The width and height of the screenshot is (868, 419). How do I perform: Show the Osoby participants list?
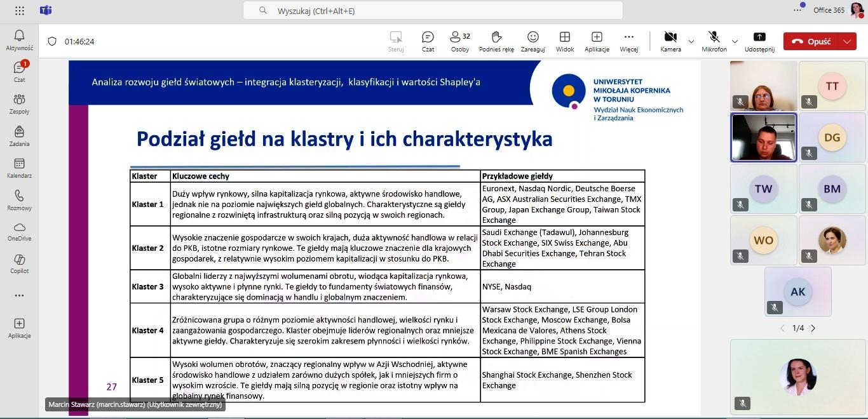(459, 41)
